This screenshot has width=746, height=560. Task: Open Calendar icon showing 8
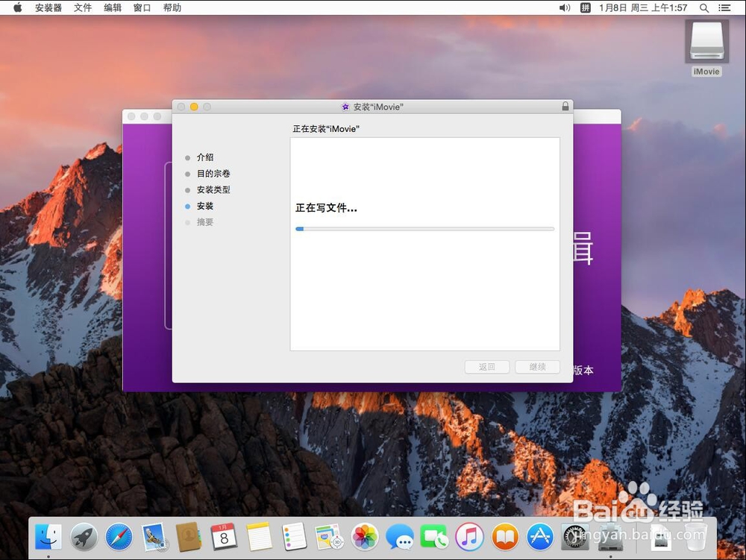224,537
